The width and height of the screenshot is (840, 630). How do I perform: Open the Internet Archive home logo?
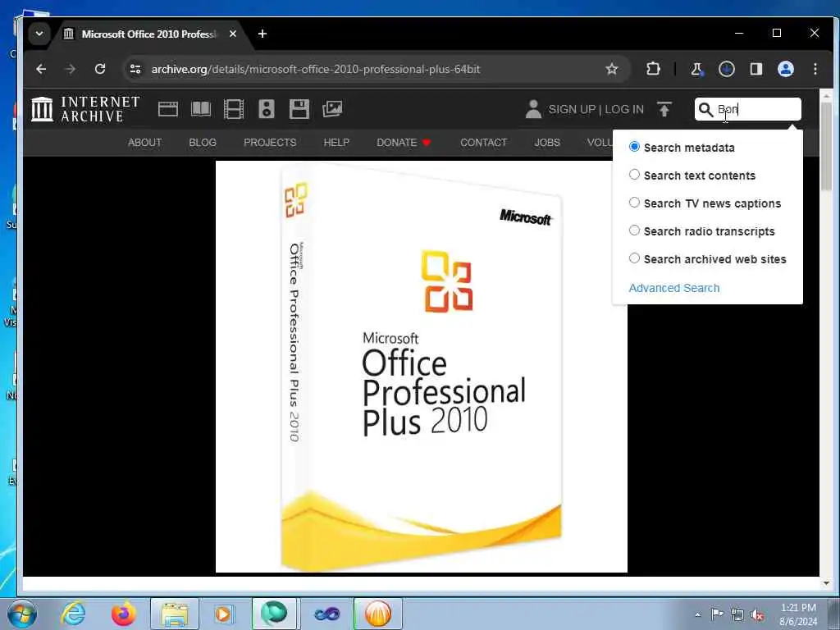[x=85, y=109]
